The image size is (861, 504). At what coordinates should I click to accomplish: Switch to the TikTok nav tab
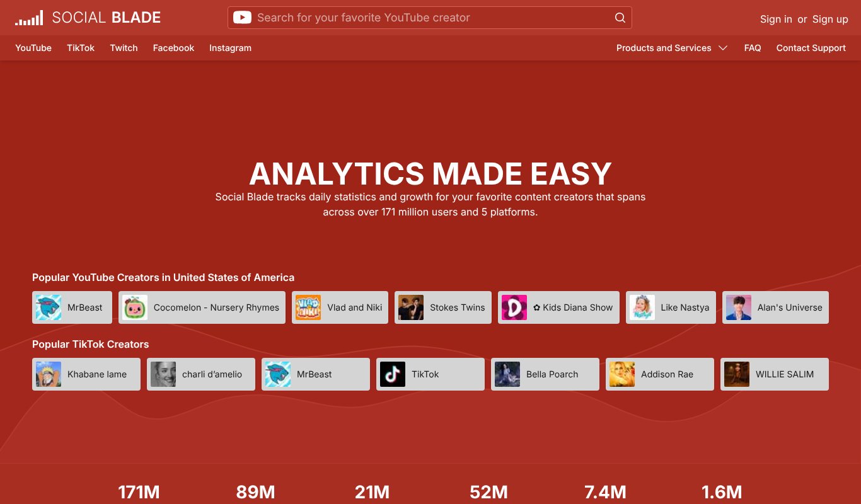pyautogui.click(x=81, y=48)
